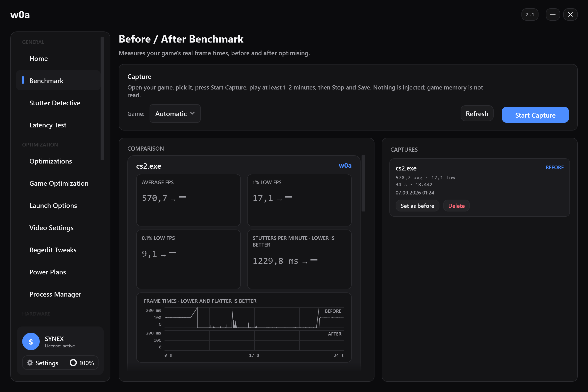Click the capture date 07.09.2026 01:24
588x392 pixels.
[415, 193]
